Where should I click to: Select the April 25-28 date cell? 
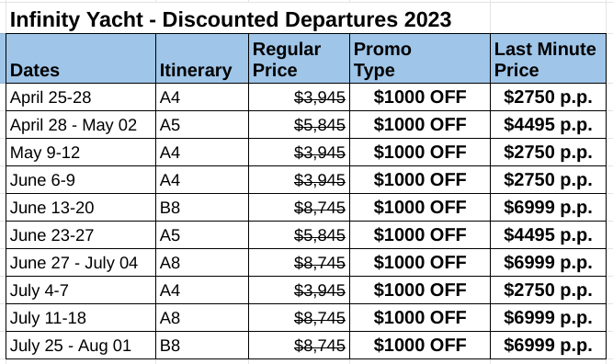(x=81, y=97)
